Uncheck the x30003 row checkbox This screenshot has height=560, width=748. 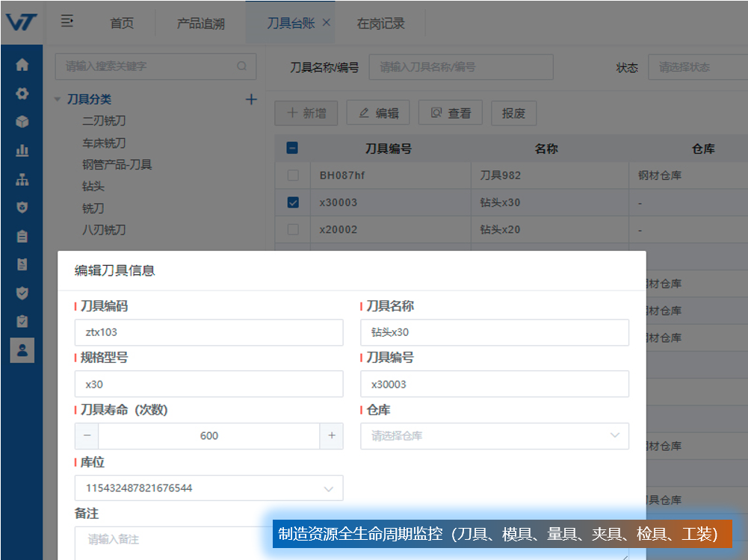click(293, 202)
